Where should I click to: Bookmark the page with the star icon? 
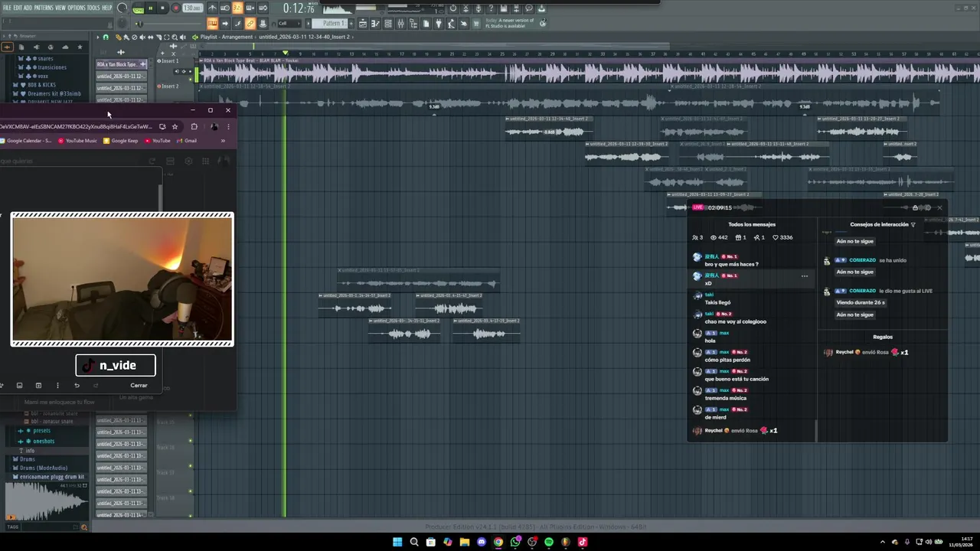[x=175, y=126]
